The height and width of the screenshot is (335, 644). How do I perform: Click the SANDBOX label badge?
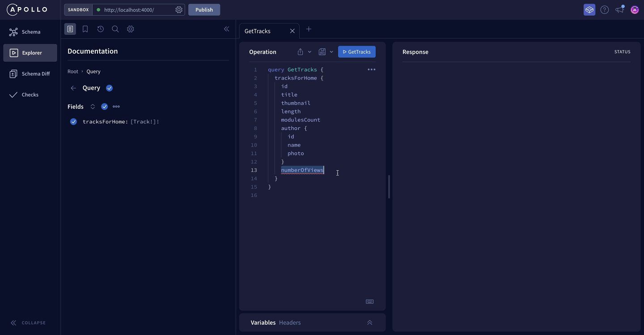pos(78,10)
